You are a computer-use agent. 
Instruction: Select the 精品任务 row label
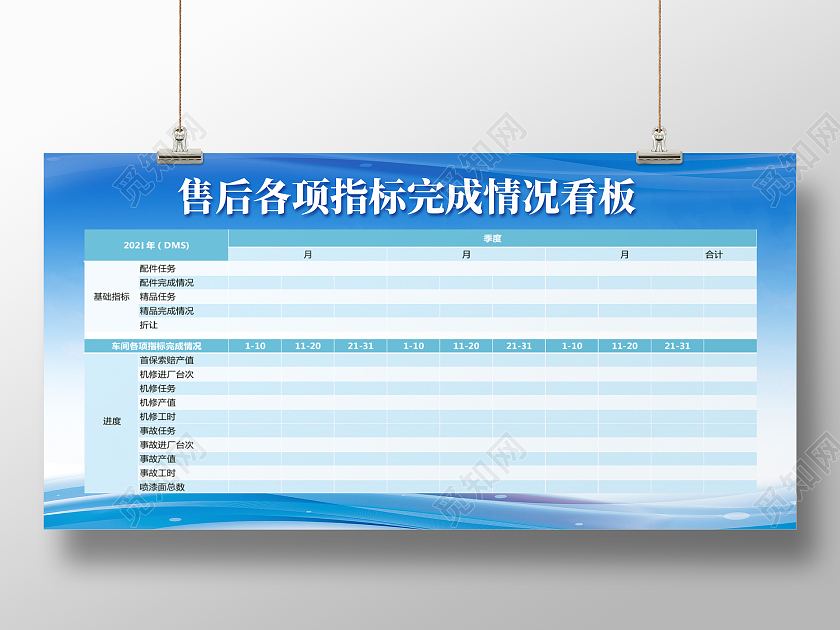click(x=157, y=297)
